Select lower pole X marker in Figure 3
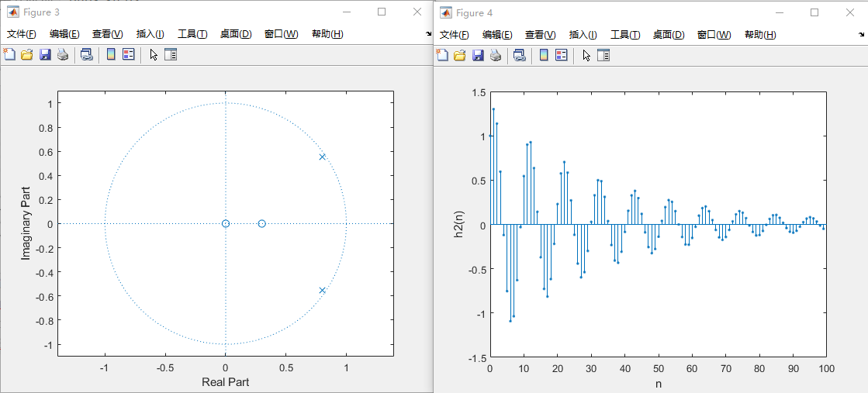 tap(322, 290)
